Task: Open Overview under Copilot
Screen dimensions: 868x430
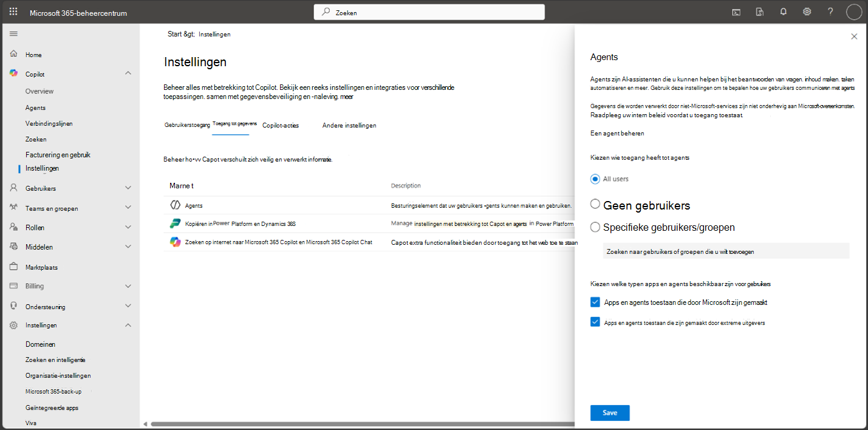Action: [x=39, y=91]
